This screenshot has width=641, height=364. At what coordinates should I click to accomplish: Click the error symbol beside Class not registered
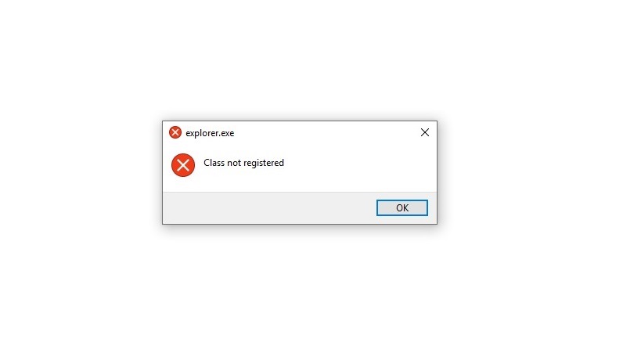click(x=182, y=165)
